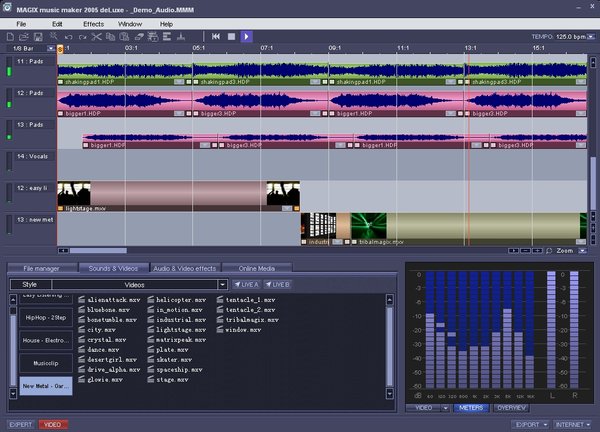Click the stacked bars toolbar icon left of the splitter

167,37
